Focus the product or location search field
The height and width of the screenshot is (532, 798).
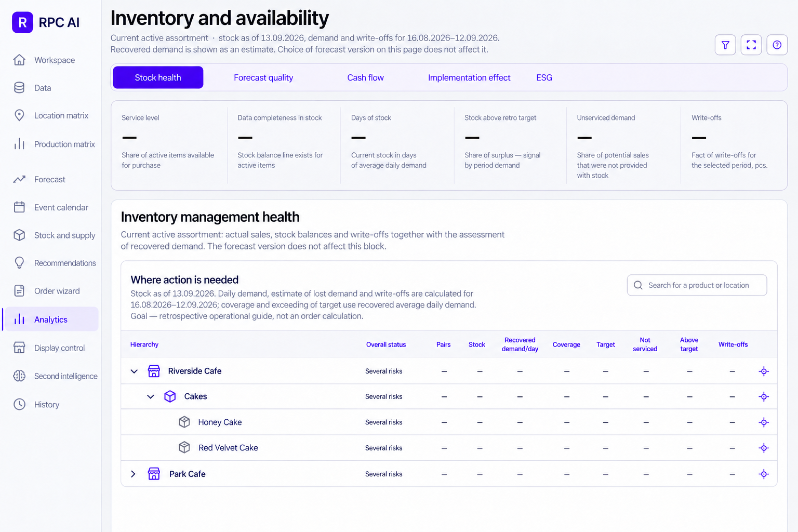coord(697,285)
